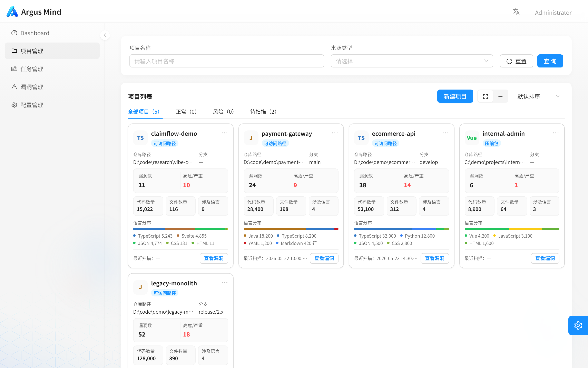Open the more options menu on internal-admin

pos(556,133)
